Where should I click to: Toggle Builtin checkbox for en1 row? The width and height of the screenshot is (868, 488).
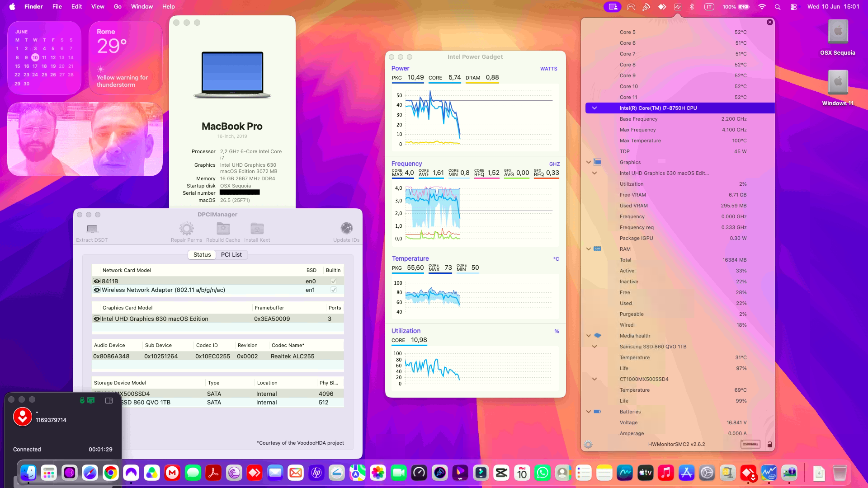click(x=334, y=290)
